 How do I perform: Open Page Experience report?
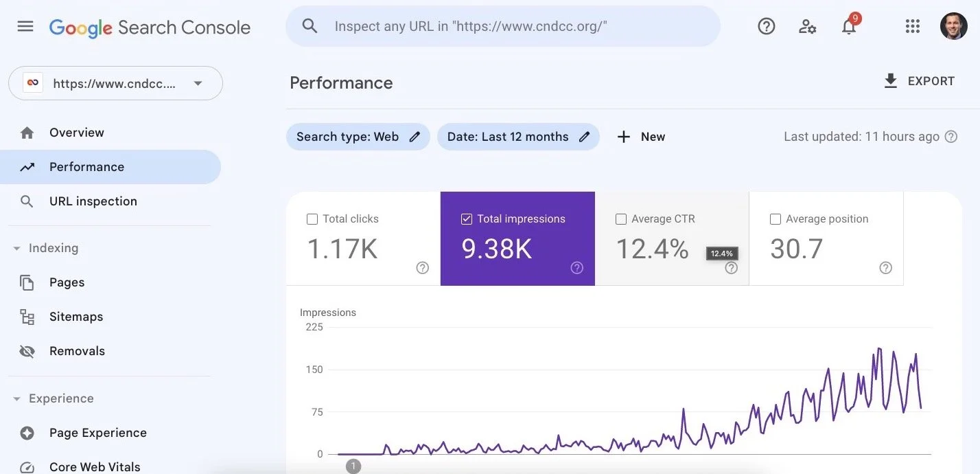click(110, 433)
